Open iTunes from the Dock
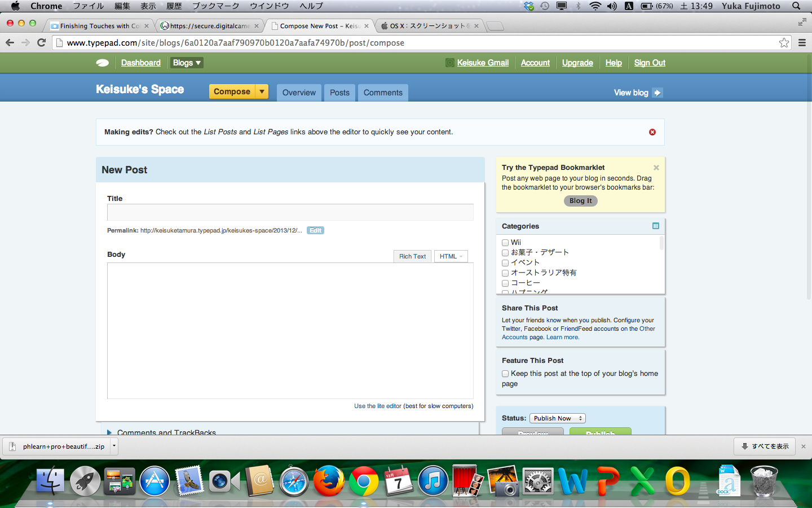Screen dimensions: 812x508 [x=433, y=481]
